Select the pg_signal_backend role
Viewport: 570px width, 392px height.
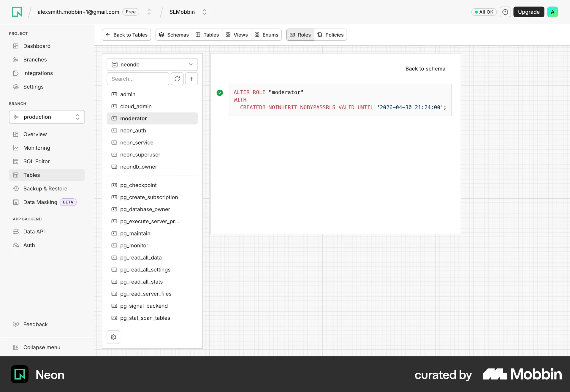point(152,306)
